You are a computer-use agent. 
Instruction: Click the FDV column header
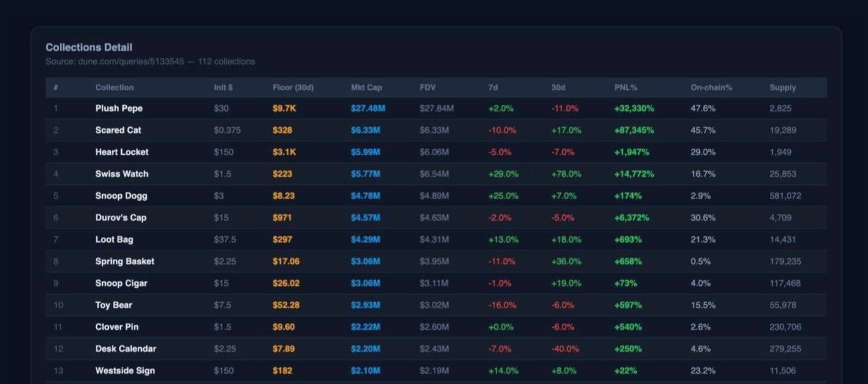(x=427, y=88)
